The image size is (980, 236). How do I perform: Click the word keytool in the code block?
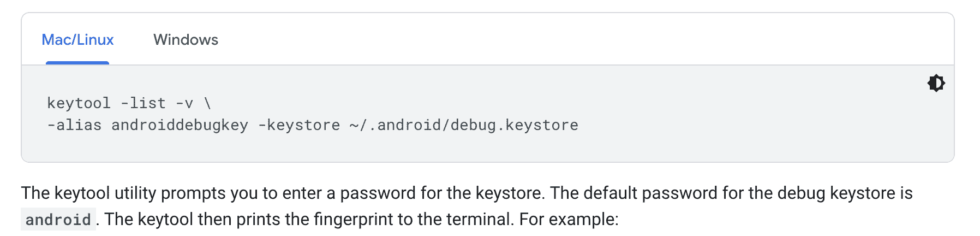pos(79,103)
